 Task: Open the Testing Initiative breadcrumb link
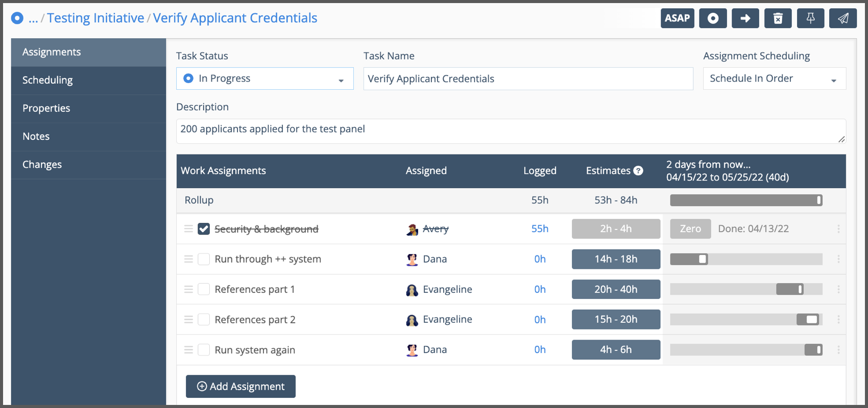pos(95,18)
